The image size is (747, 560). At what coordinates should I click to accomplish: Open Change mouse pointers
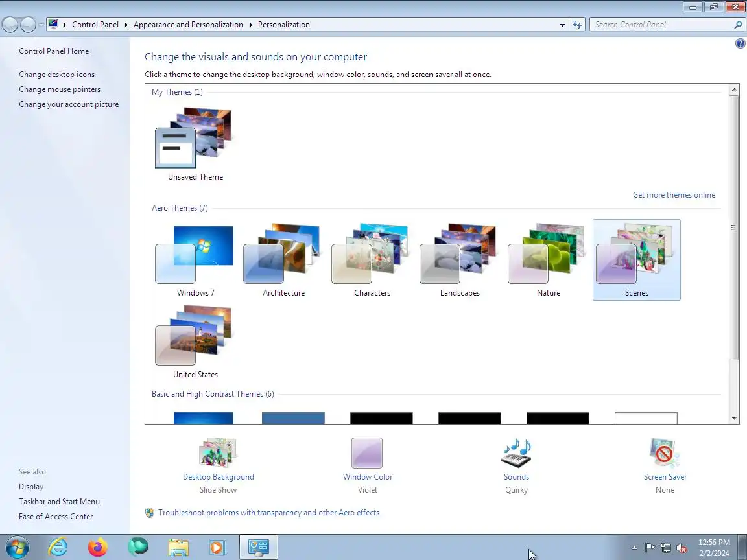click(60, 89)
